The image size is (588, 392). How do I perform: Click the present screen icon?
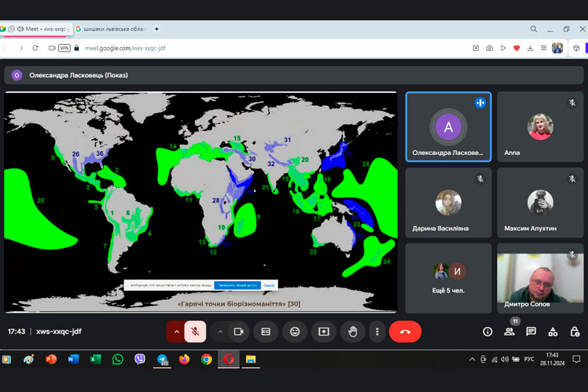point(323,331)
